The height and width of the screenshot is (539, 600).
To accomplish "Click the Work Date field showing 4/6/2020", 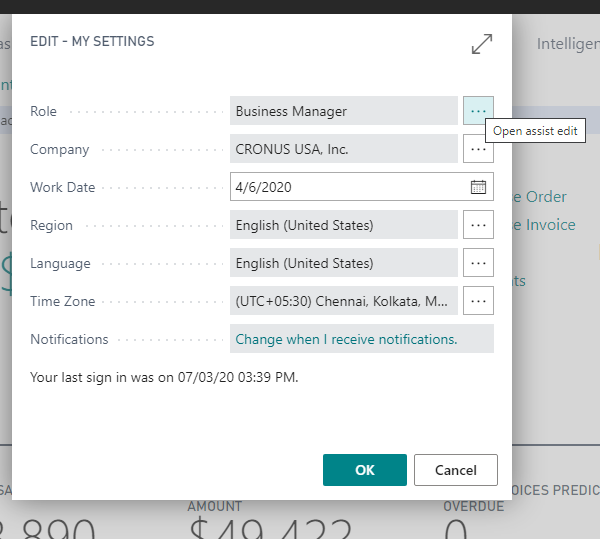I will coord(345,187).
